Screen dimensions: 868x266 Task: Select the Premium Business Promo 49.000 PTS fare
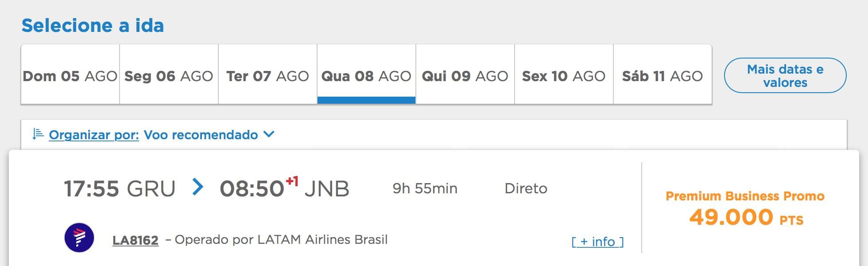pos(745,208)
